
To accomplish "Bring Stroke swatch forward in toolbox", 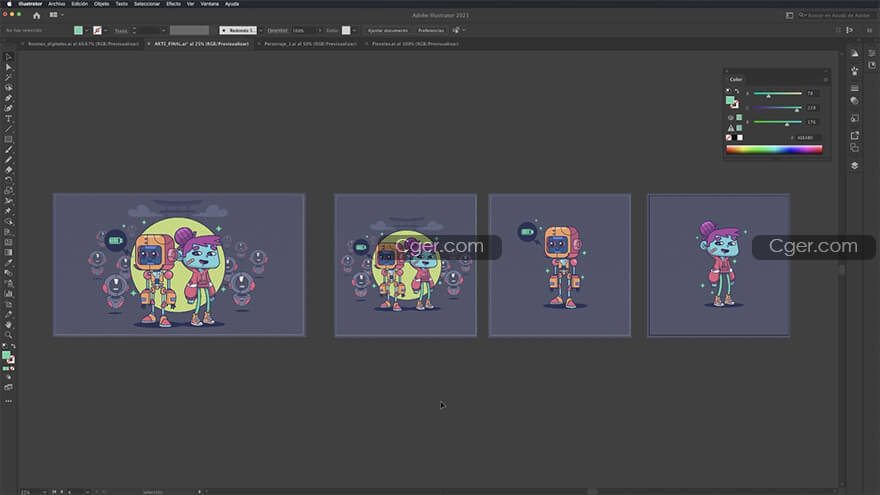I will (11, 360).
